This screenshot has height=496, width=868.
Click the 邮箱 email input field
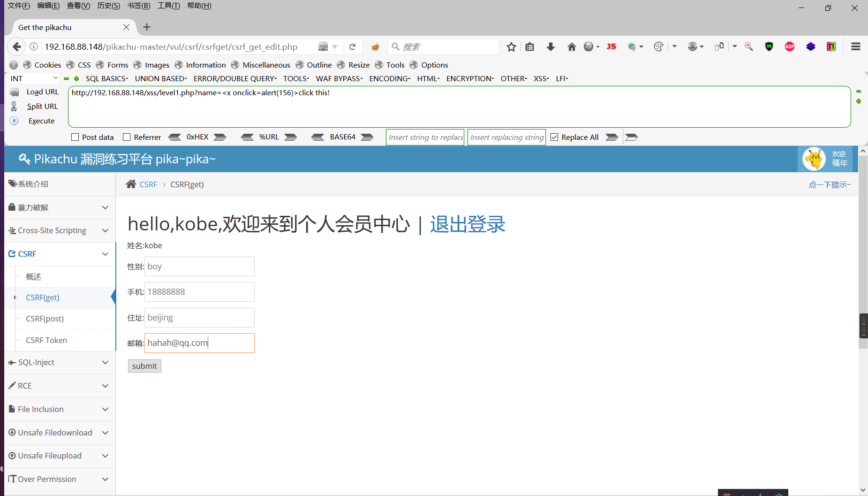(199, 343)
